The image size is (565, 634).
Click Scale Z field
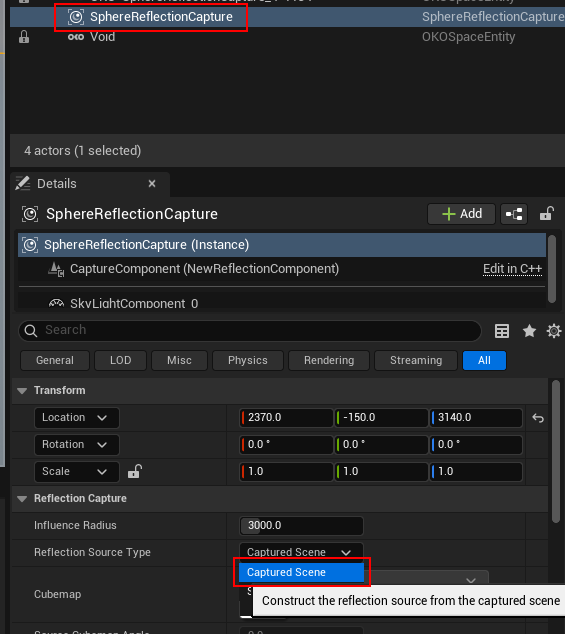476,472
